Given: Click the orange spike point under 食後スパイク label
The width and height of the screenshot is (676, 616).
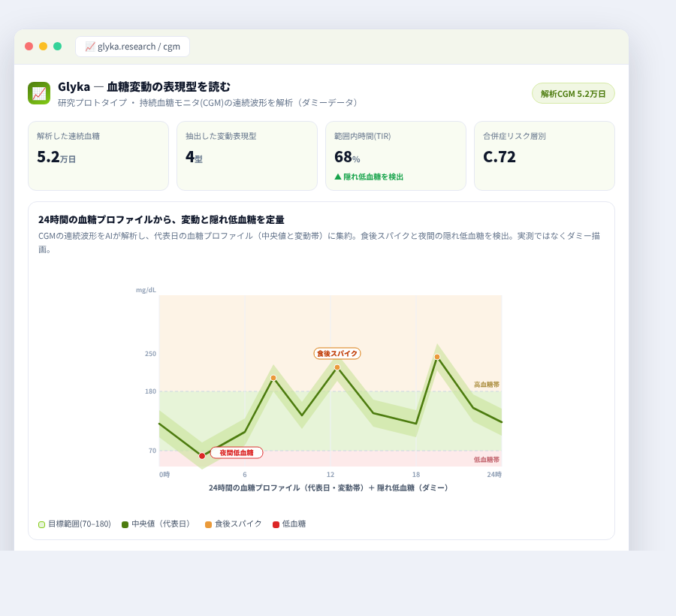Looking at the screenshot, I should click(337, 367).
